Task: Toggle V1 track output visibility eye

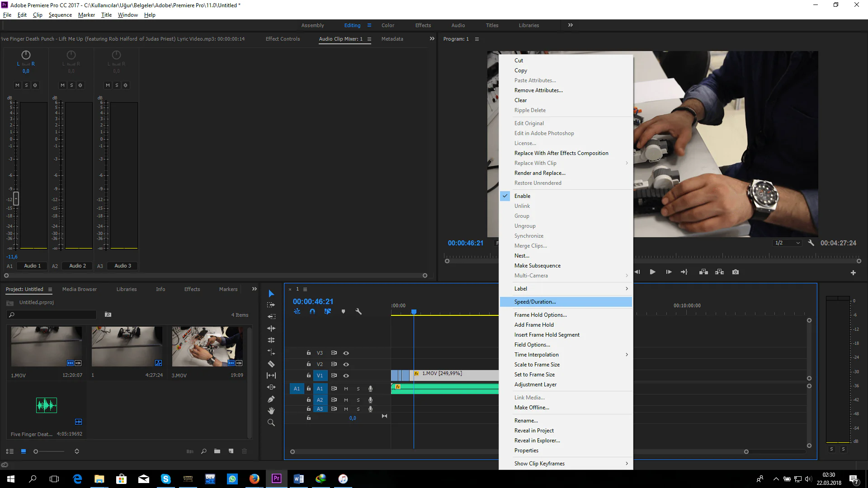Action: tap(346, 375)
